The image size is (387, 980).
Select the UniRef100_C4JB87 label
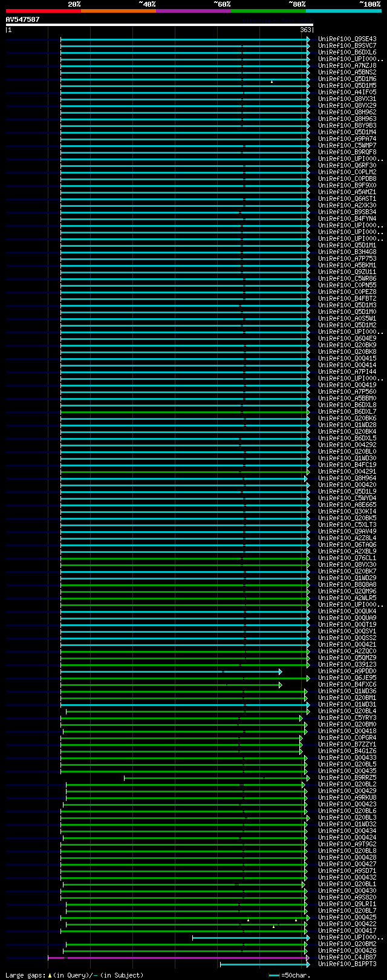pos(347,958)
